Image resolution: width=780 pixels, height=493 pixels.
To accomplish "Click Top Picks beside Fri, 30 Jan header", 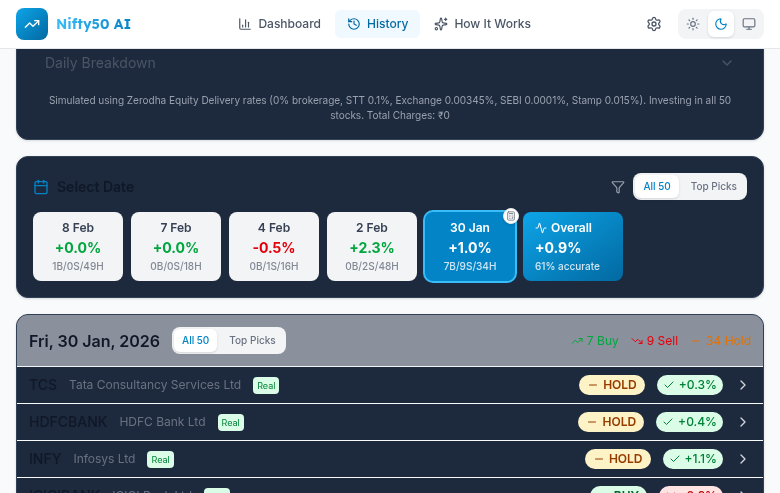I will coord(252,341).
